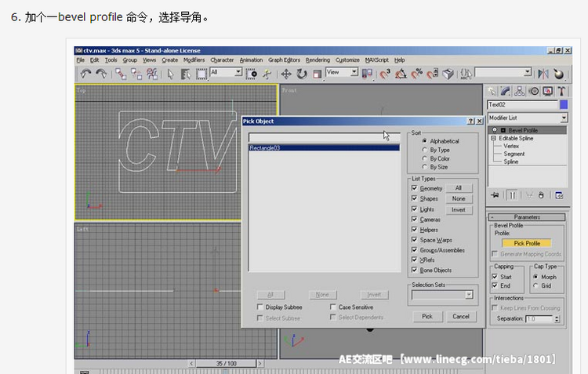Uncheck the Helpers list type
588x374 pixels.
pyautogui.click(x=415, y=229)
